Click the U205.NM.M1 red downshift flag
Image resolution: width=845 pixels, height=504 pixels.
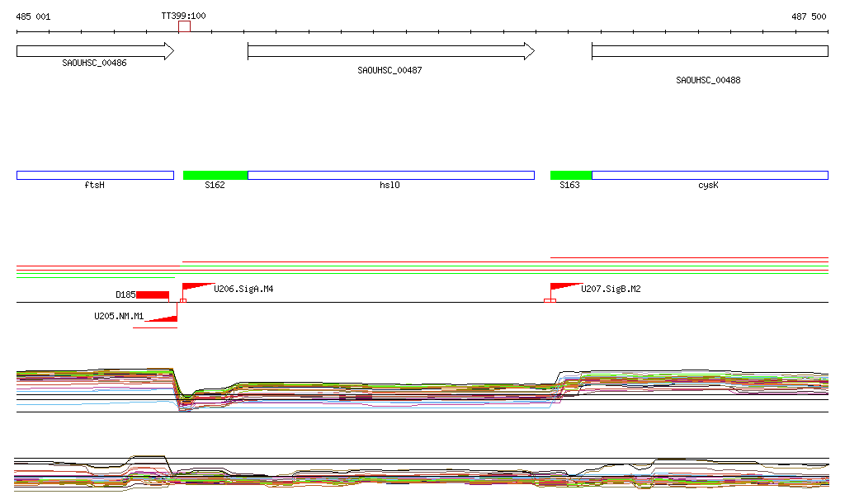point(163,319)
